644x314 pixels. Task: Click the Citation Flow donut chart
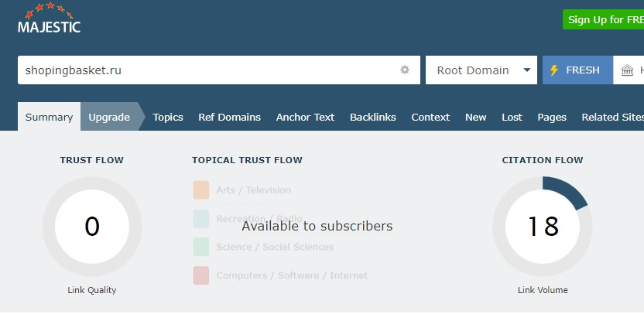[x=543, y=226]
